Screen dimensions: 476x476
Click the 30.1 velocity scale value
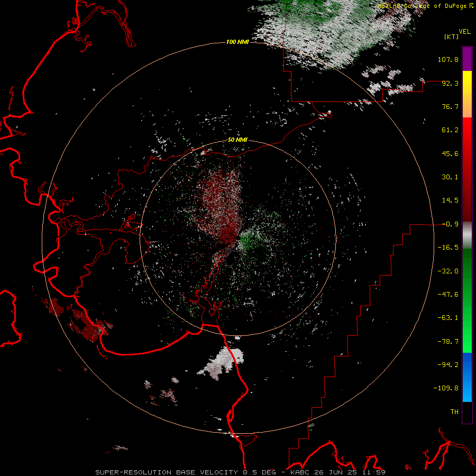point(450,177)
